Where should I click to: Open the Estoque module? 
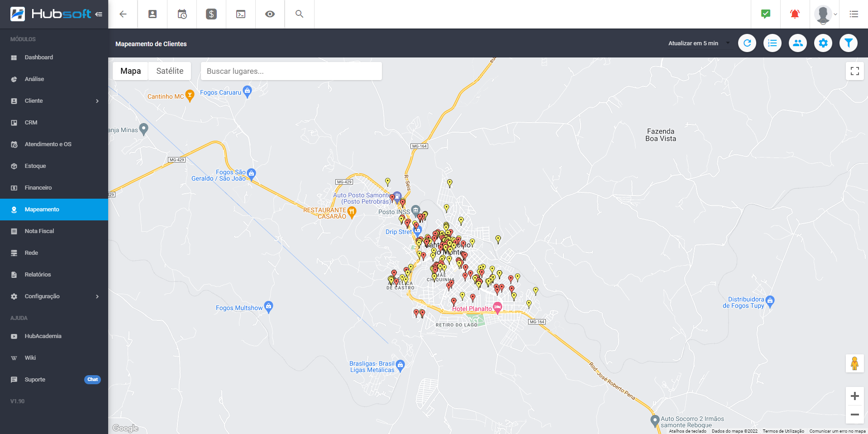coord(54,166)
